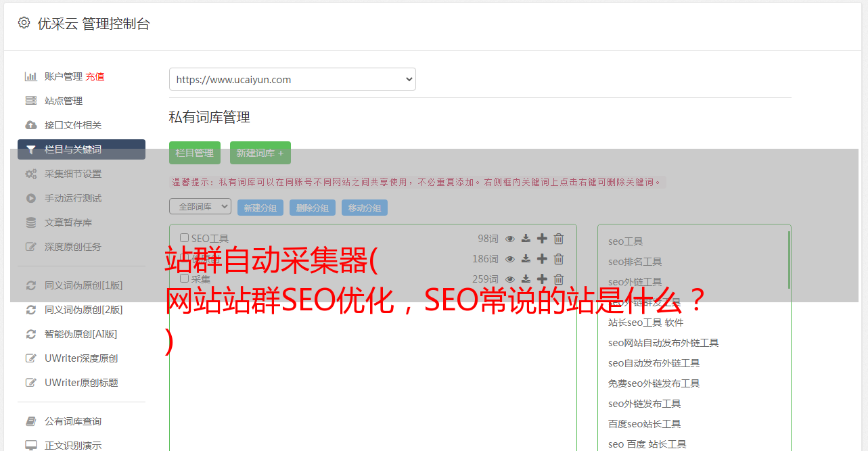Delete the 采集 word library
The width and height of the screenshot is (868, 451).
click(x=559, y=279)
